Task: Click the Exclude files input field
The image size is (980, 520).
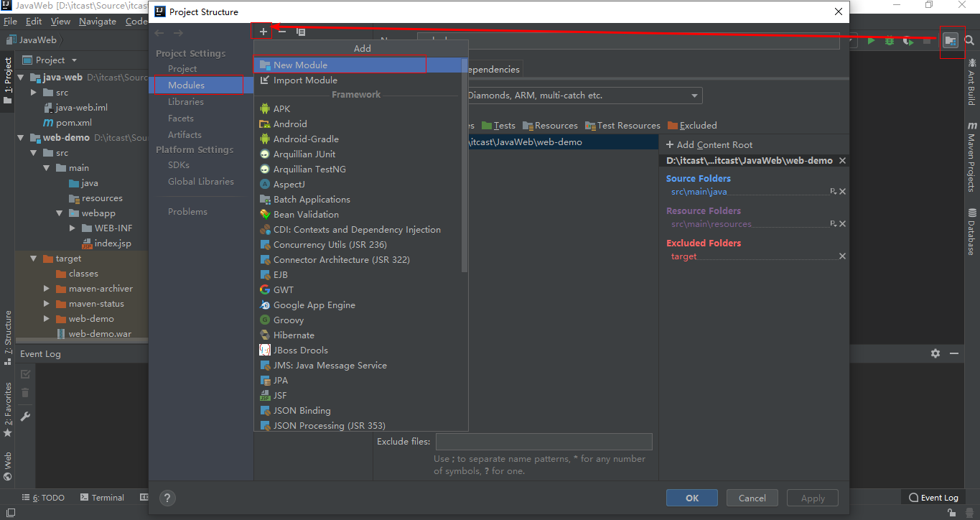Action: point(543,442)
